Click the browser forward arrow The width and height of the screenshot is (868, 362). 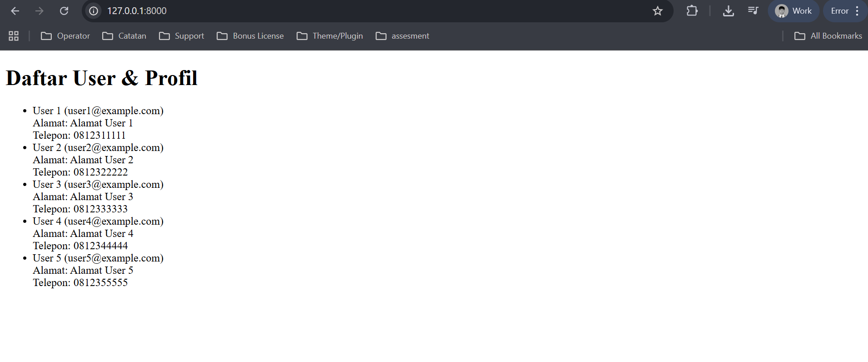pos(40,11)
